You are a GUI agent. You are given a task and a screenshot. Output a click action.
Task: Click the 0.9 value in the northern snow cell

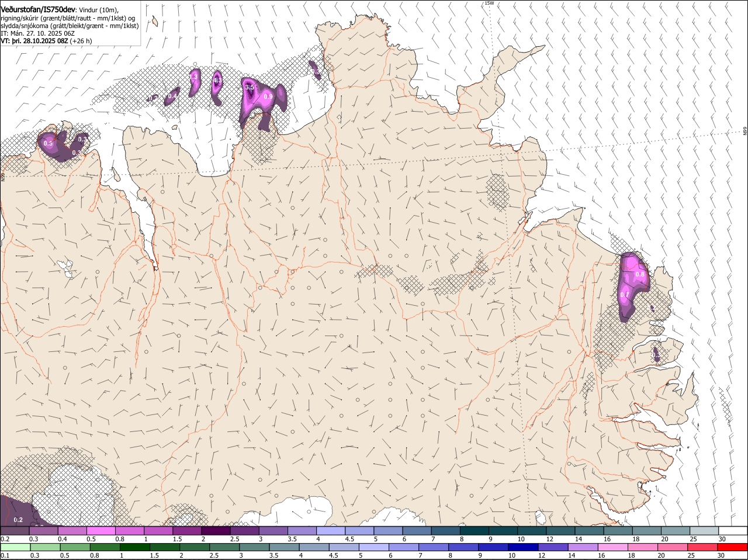[269, 96]
